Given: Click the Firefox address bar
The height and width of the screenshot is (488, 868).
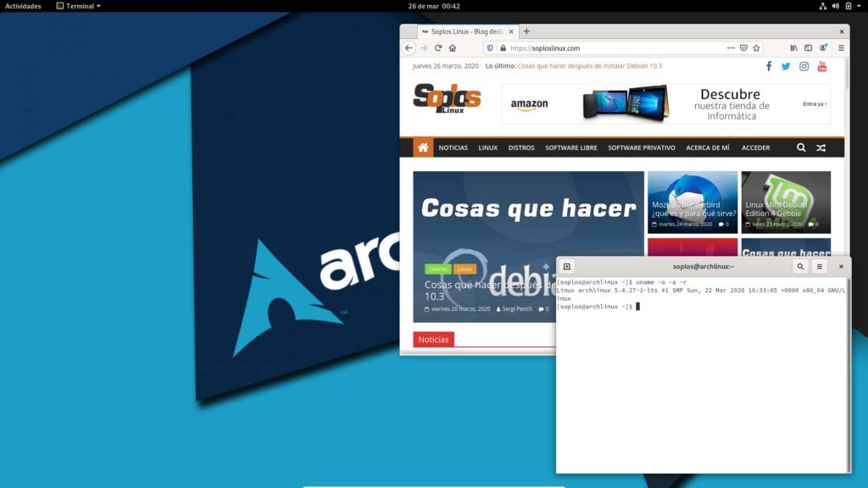Looking at the screenshot, I should point(610,48).
